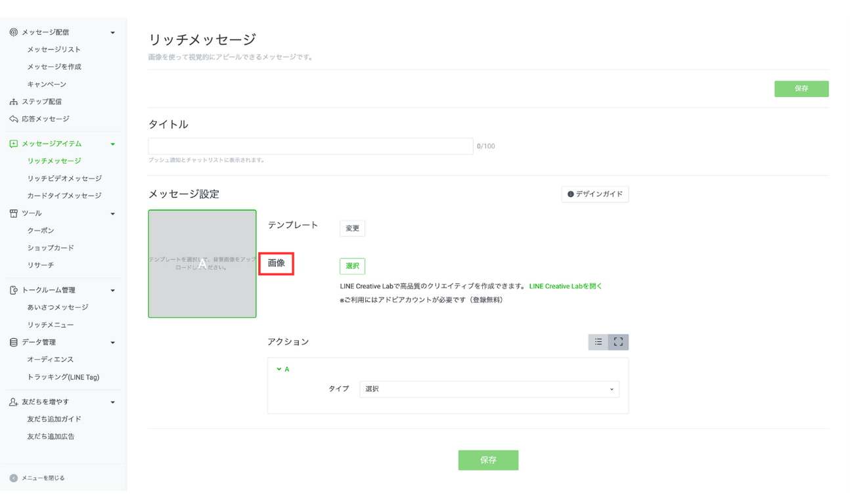Open ショップカード in sidebar

pyautogui.click(x=51, y=248)
